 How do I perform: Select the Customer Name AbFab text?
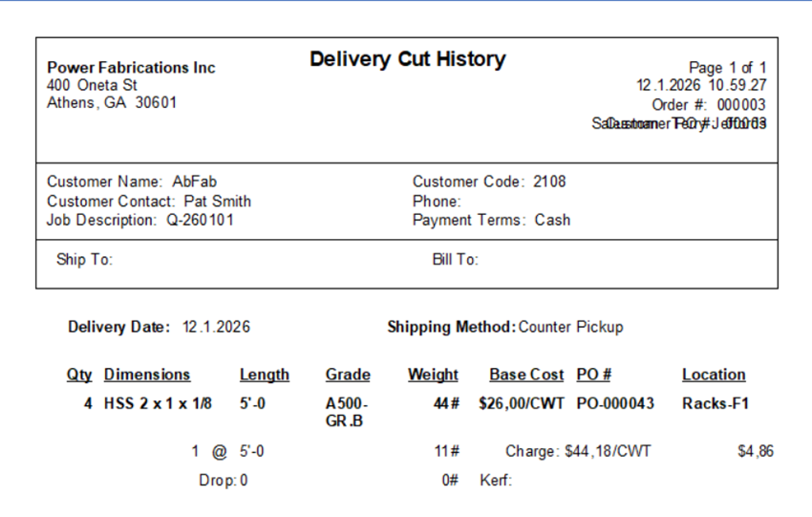click(x=132, y=182)
